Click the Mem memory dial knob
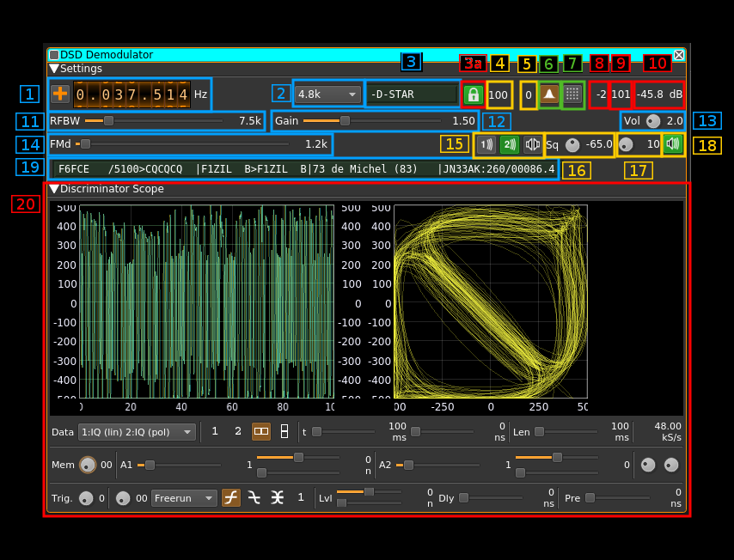734x560 pixels. click(x=88, y=465)
